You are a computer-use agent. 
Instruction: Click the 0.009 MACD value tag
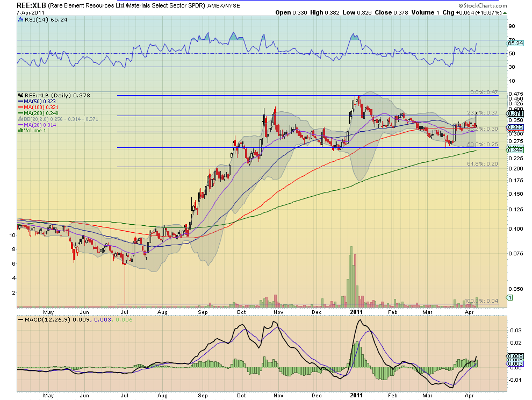coord(515,356)
